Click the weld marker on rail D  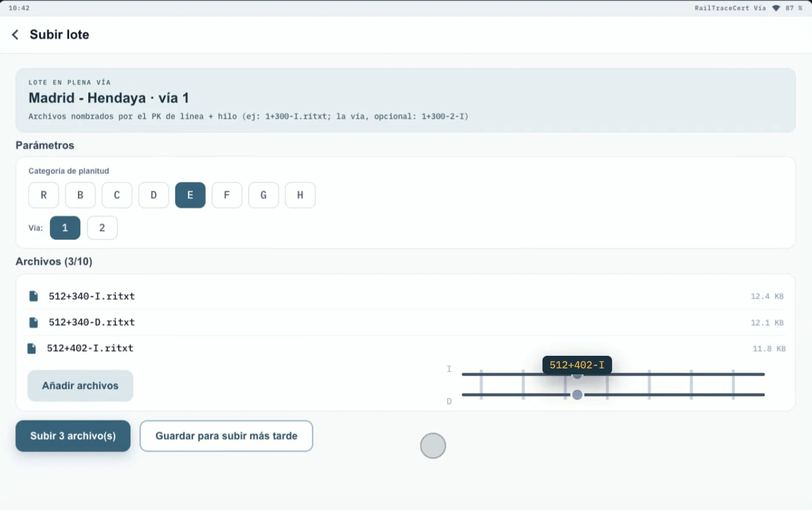[577, 395]
